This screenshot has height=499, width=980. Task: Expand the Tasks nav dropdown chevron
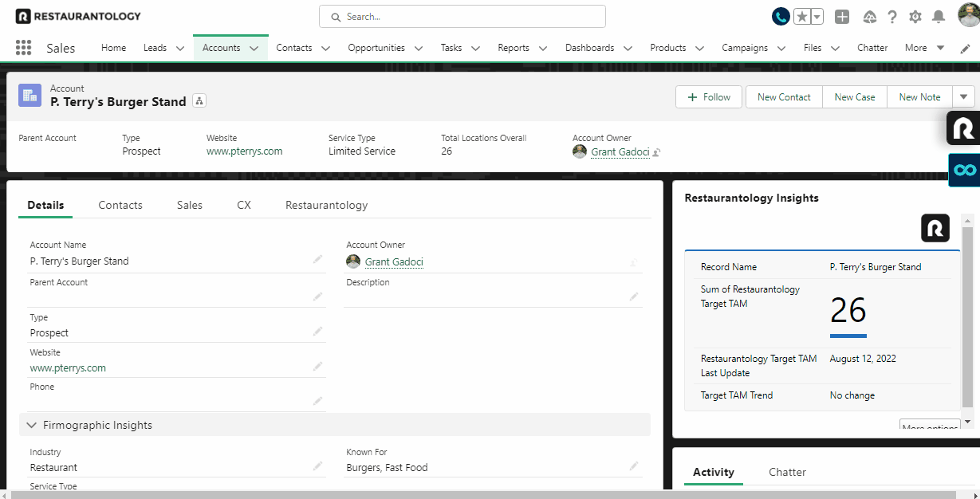click(475, 49)
